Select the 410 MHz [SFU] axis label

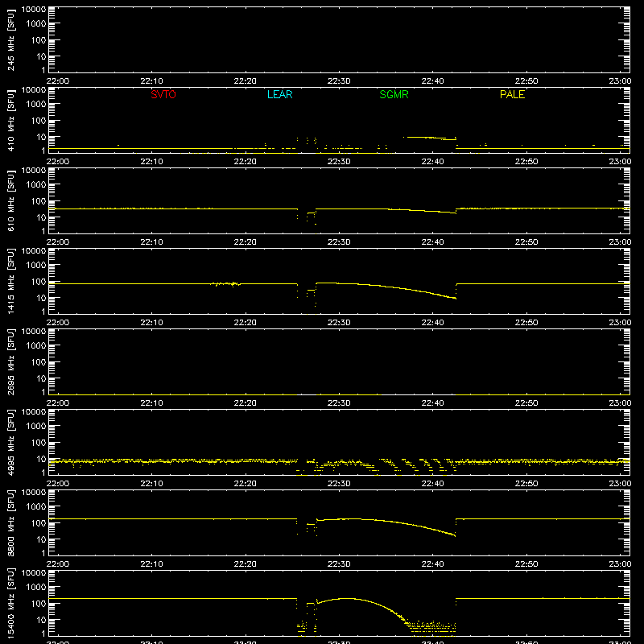(x=10, y=120)
